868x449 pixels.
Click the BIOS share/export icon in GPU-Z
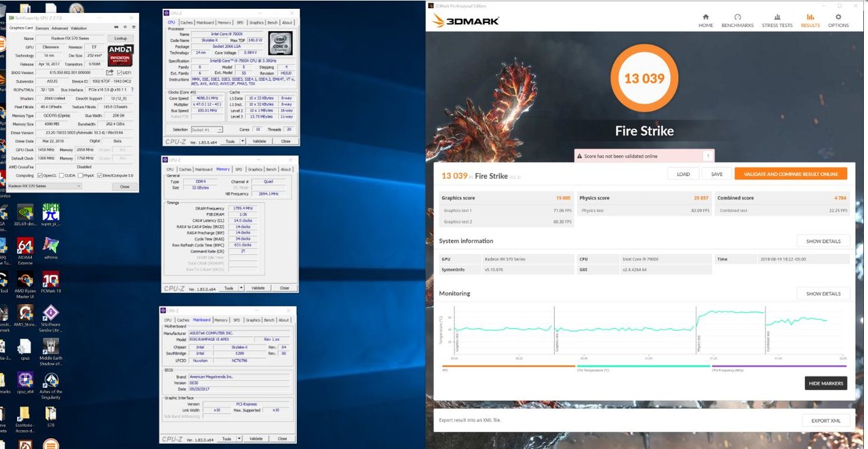point(110,73)
